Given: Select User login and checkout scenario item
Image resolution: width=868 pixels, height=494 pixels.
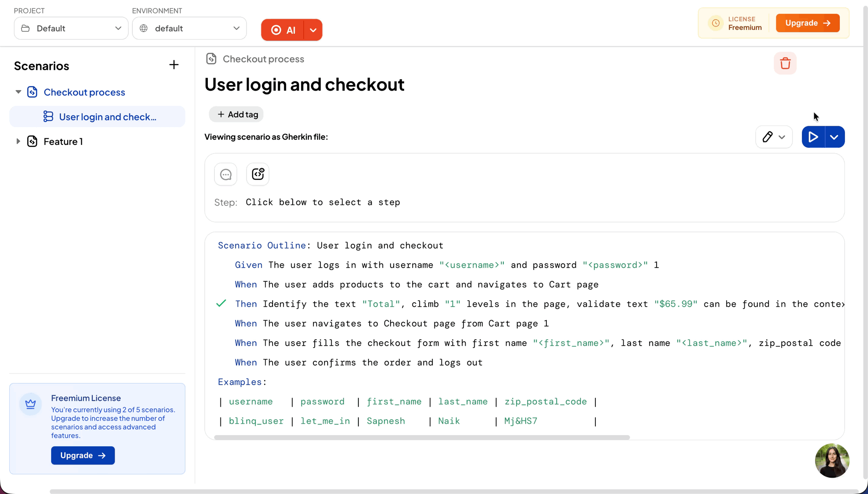Looking at the screenshot, I should pos(107,117).
